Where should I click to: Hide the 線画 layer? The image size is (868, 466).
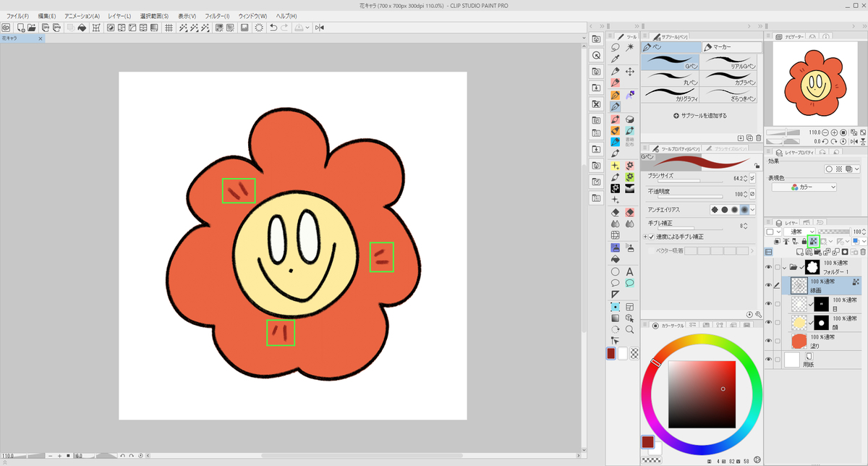coord(768,285)
